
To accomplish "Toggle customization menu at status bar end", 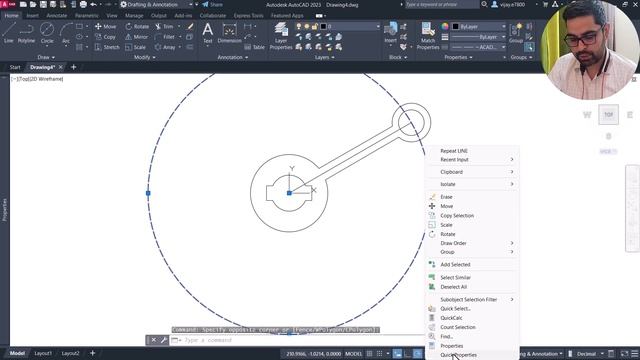I will (634, 353).
